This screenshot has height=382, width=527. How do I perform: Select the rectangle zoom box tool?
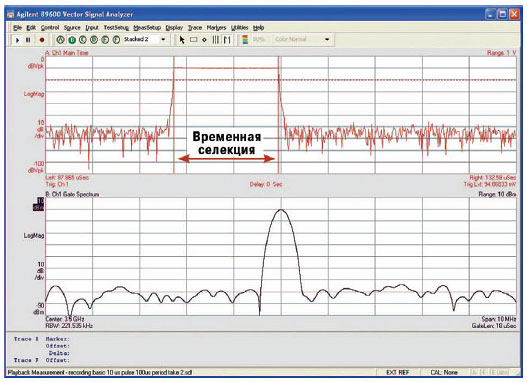[194, 40]
